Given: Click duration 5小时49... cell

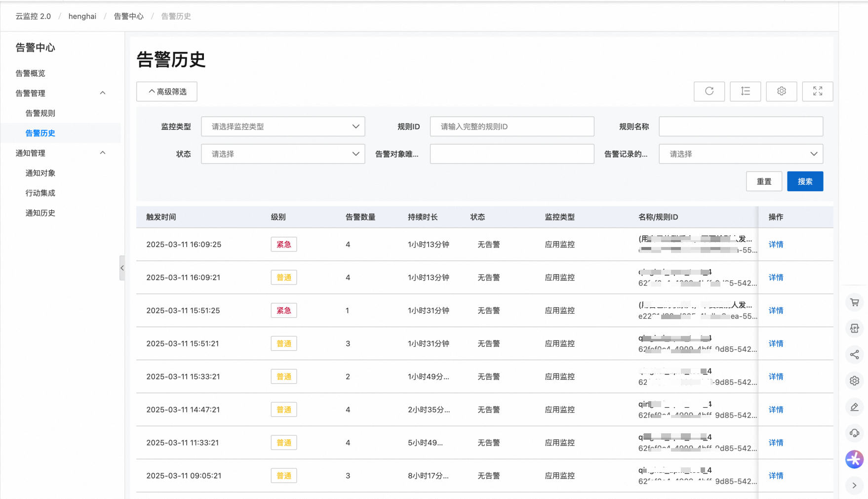Looking at the screenshot, I should (x=425, y=443).
